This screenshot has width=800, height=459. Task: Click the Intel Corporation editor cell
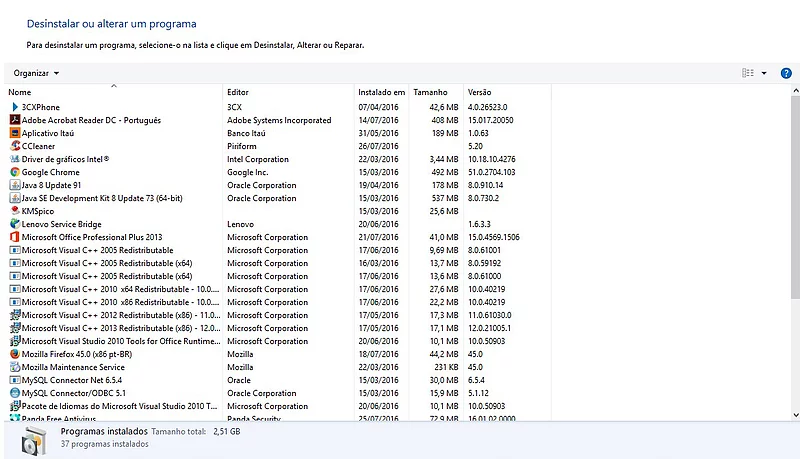pyautogui.click(x=258, y=159)
